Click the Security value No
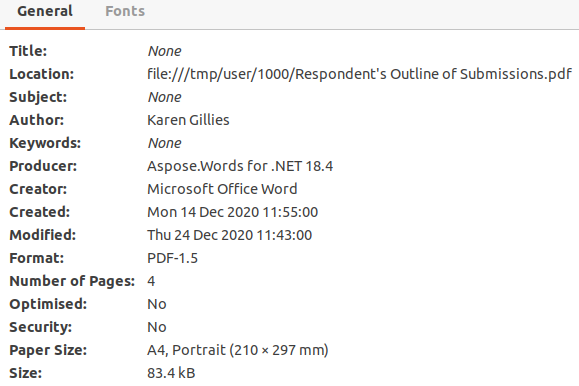The height and width of the screenshot is (386, 579). (157, 327)
